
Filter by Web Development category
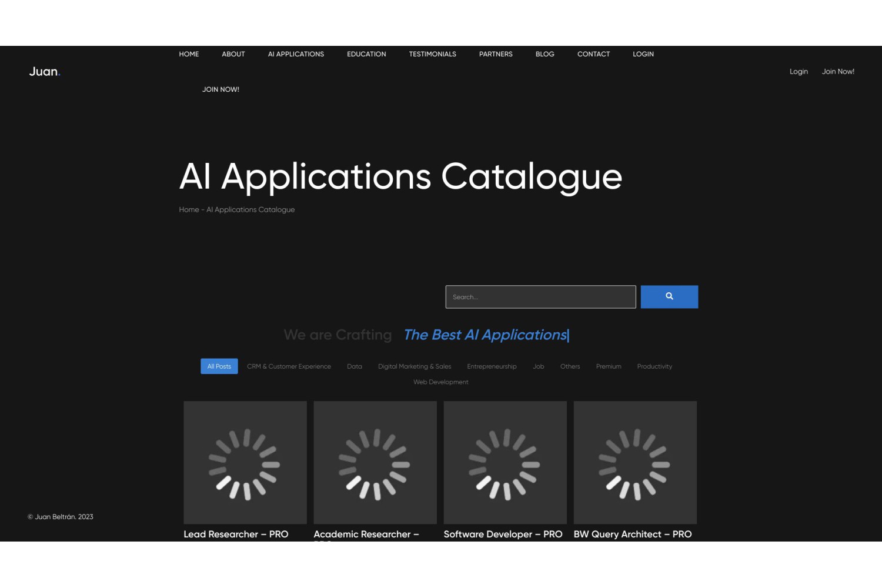441,382
